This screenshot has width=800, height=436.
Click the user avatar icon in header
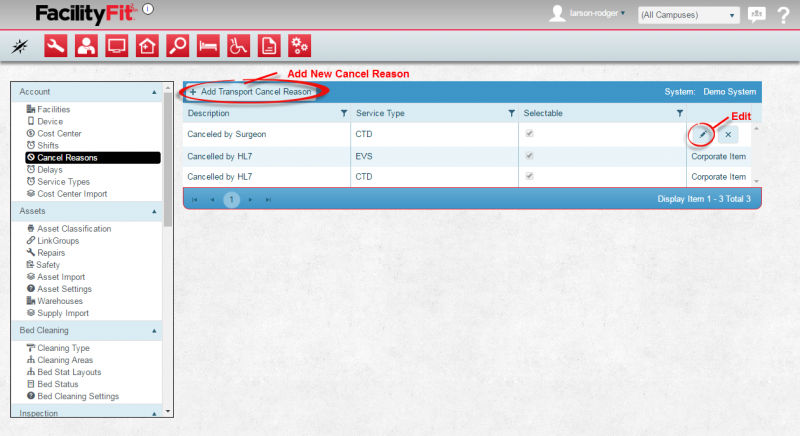557,14
